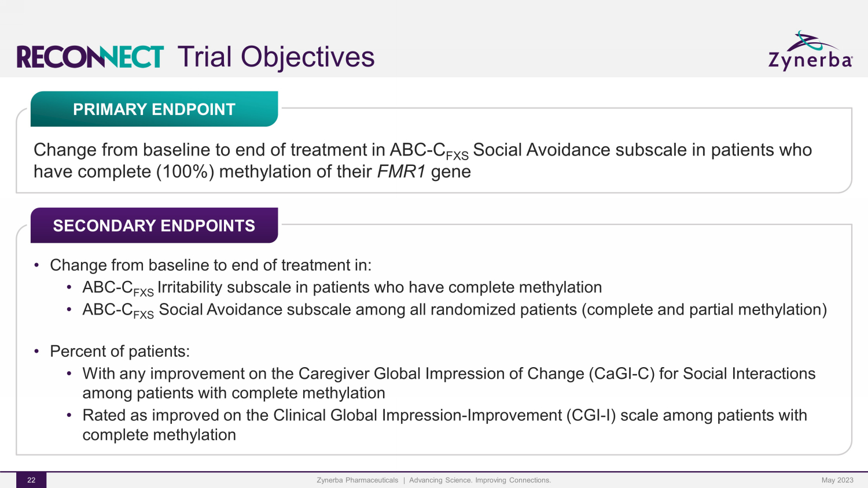
Task: Click the CaGI-C abbreviation in the text
Action: click(621, 374)
